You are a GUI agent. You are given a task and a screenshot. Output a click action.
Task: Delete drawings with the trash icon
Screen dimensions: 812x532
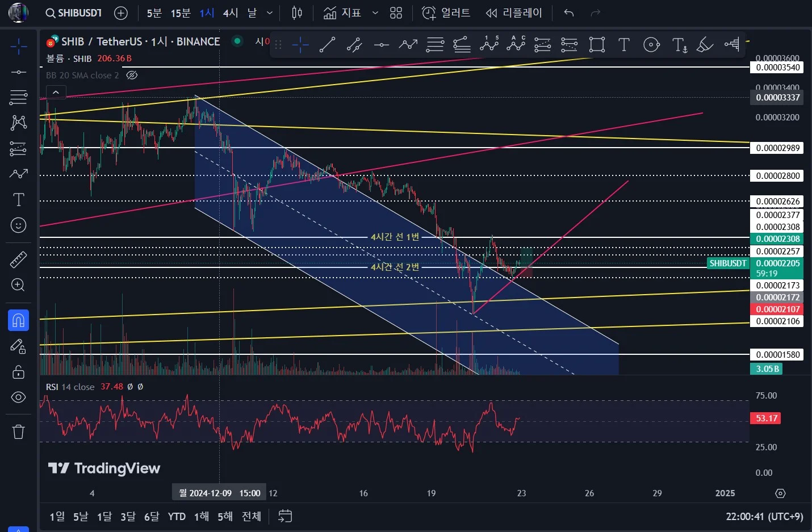point(18,432)
